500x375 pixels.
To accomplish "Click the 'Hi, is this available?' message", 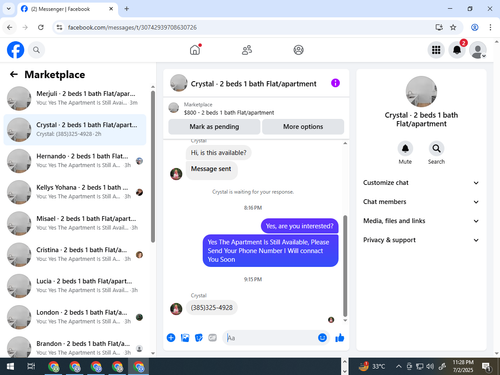I will click(x=219, y=153).
